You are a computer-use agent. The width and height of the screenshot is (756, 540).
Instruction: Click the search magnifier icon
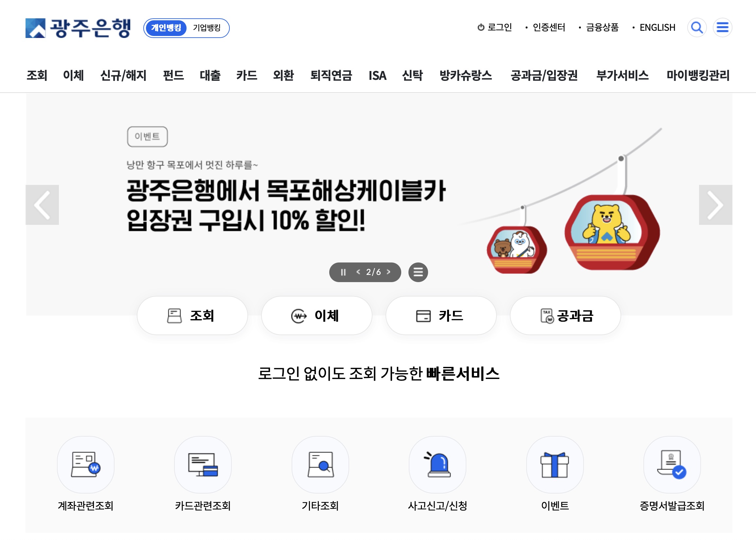(697, 28)
